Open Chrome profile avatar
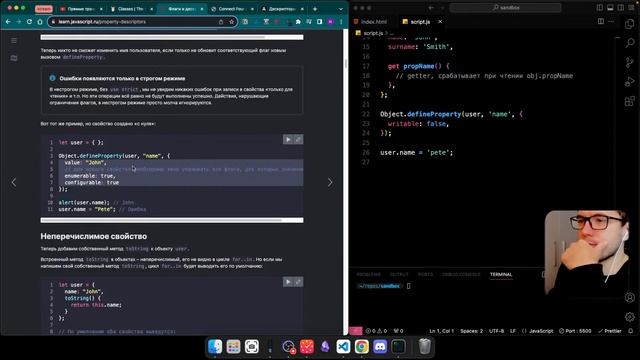640x360 pixels. [331, 22]
